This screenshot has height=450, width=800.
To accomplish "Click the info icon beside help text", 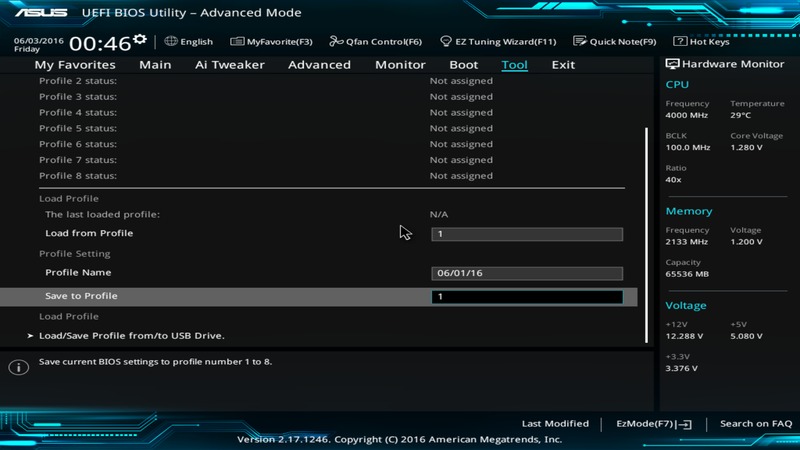I will [18, 367].
